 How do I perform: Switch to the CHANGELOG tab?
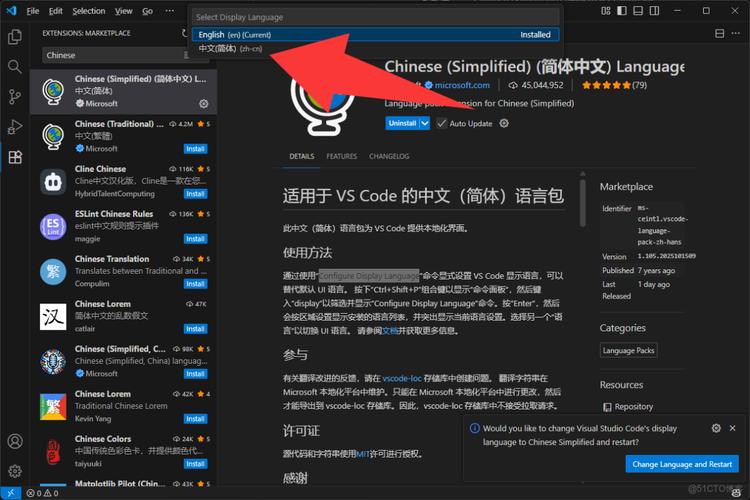coord(389,156)
